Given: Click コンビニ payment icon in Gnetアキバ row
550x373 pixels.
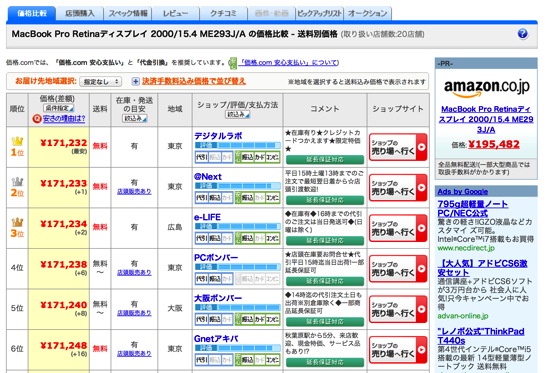Looking at the screenshot, I should click(272, 360).
